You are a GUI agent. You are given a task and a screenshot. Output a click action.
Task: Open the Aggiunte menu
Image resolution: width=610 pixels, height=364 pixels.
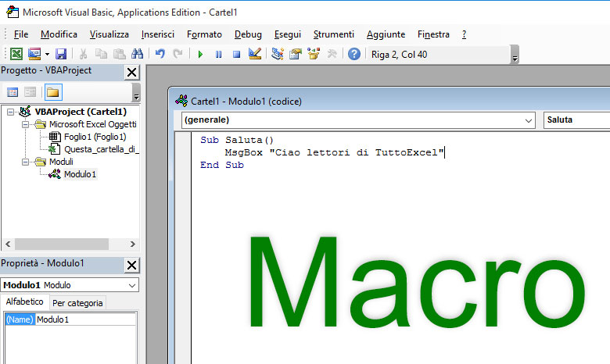386,34
